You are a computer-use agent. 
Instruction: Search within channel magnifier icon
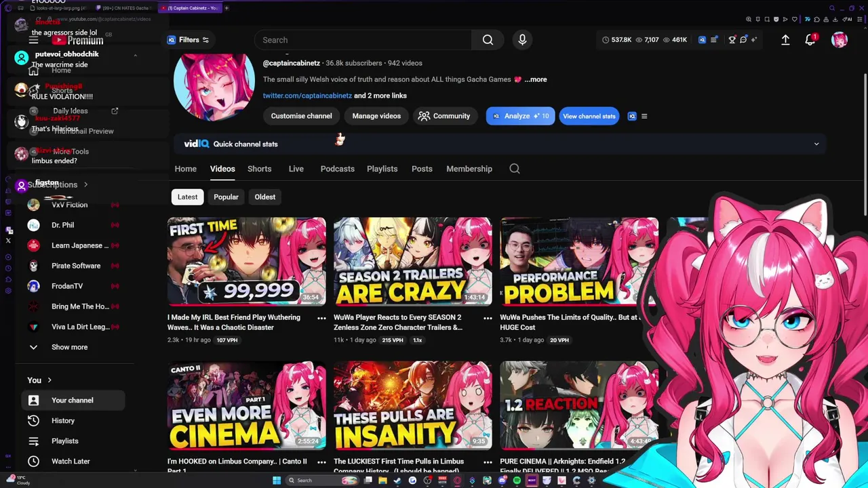coord(515,169)
